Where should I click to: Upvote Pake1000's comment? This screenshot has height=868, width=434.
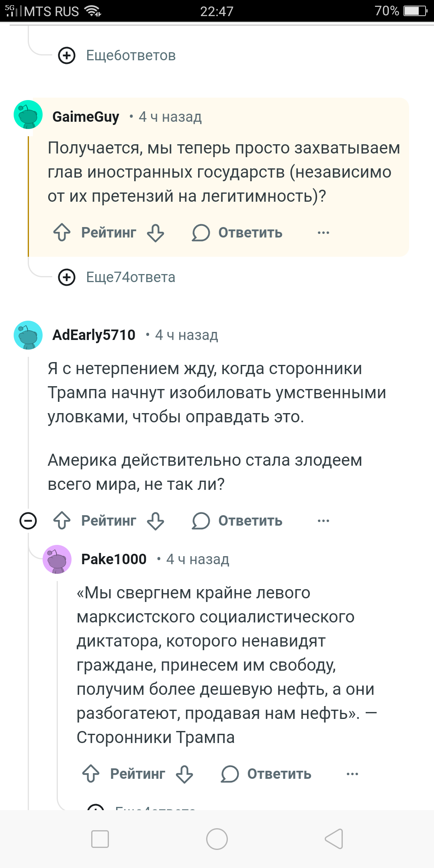(91, 774)
